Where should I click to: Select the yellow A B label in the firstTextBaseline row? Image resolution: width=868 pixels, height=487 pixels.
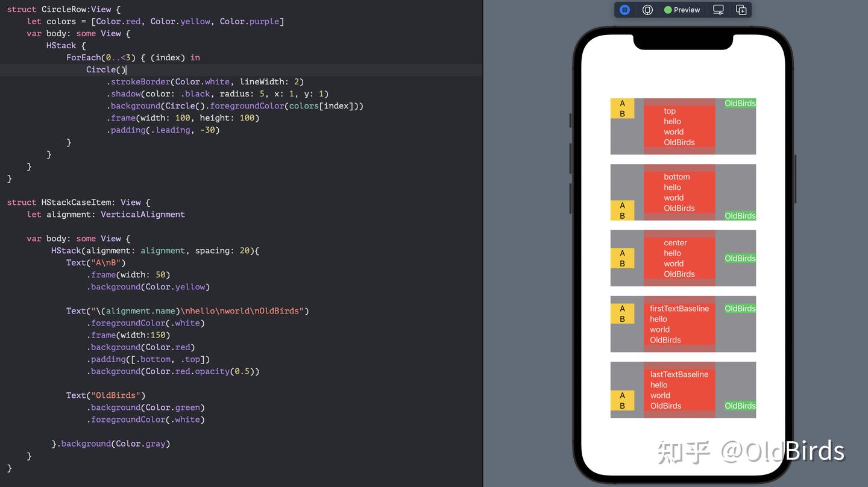click(622, 313)
